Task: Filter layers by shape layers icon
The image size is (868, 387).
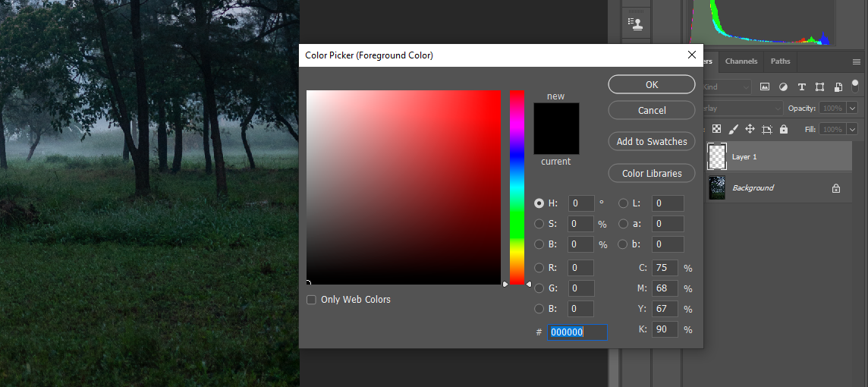Action: click(x=820, y=87)
